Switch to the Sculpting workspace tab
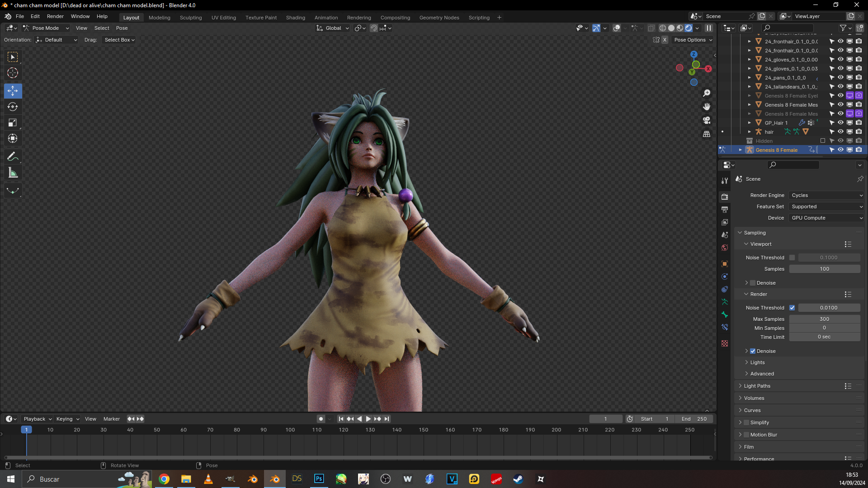This screenshot has height=488, width=868. pos(191,18)
